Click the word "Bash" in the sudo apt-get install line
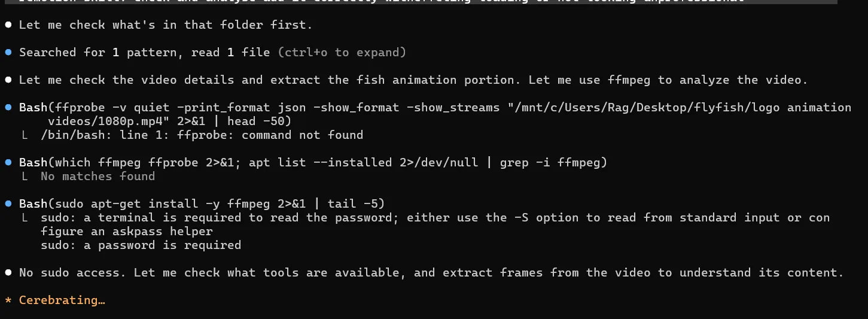 [33, 204]
